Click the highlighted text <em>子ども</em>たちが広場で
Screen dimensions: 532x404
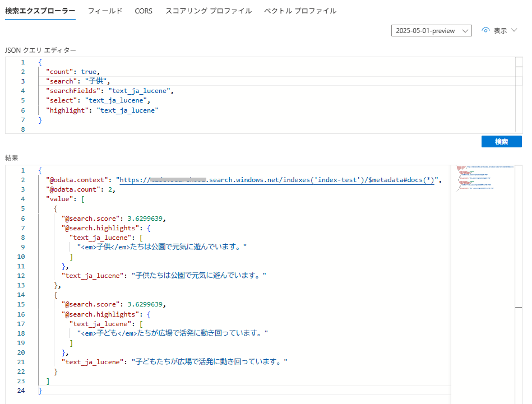(172, 333)
